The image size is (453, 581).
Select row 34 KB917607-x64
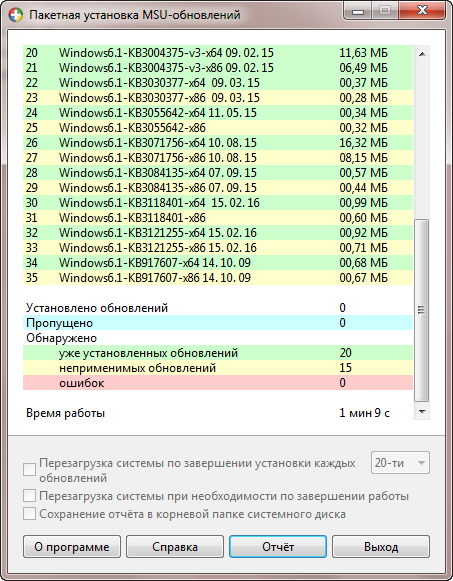tap(218, 263)
